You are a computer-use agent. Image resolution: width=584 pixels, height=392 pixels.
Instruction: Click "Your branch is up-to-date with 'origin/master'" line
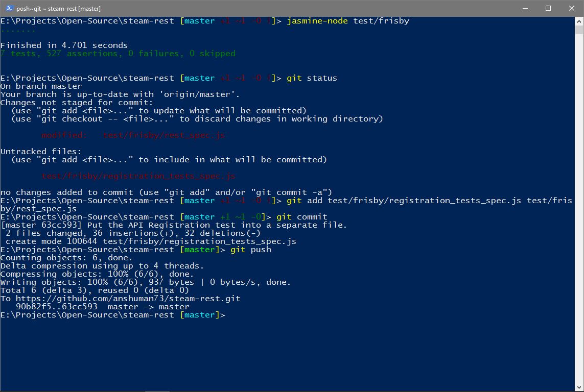pyautogui.click(x=120, y=94)
